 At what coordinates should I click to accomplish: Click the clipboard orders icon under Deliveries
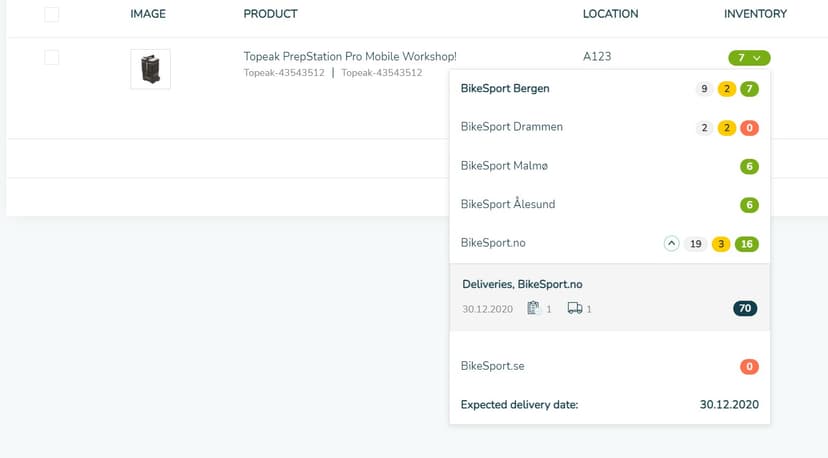pyautogui.click(x=533, y=308)
